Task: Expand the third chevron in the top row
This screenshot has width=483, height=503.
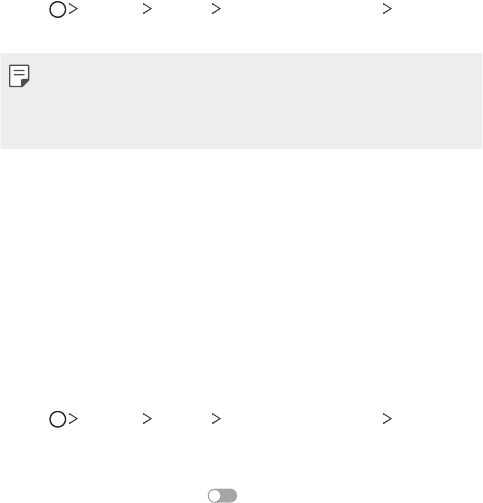Action: pos(216,9)
